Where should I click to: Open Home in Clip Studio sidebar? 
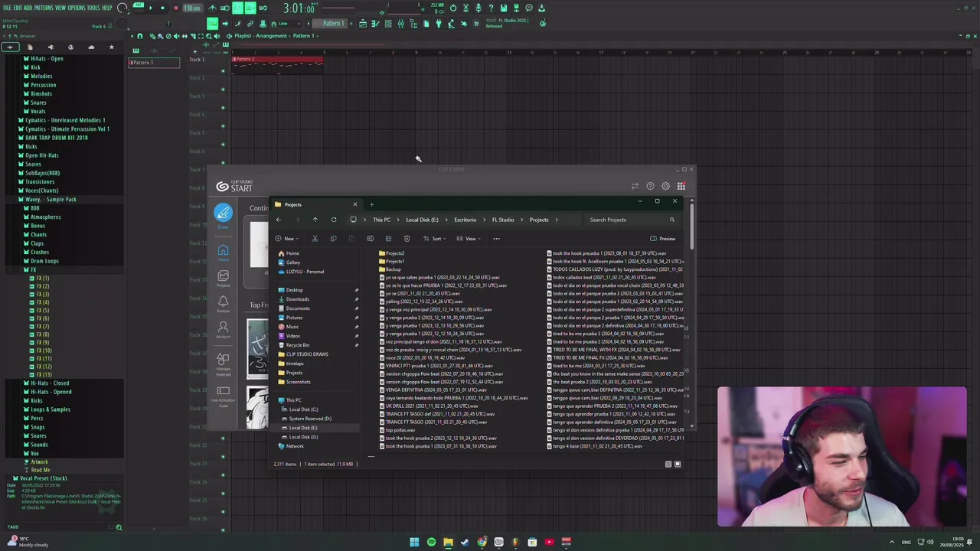tap(223, 253)
